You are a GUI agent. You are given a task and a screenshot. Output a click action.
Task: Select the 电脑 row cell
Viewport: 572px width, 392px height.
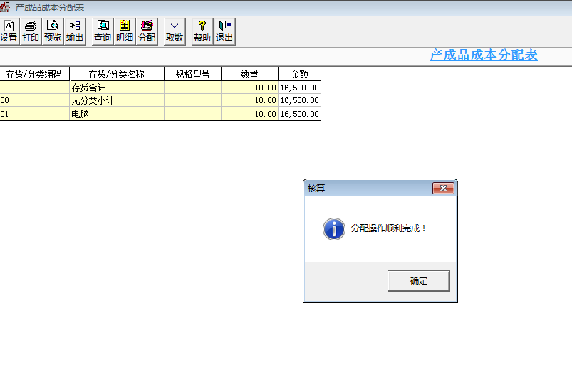click(117, 114)
